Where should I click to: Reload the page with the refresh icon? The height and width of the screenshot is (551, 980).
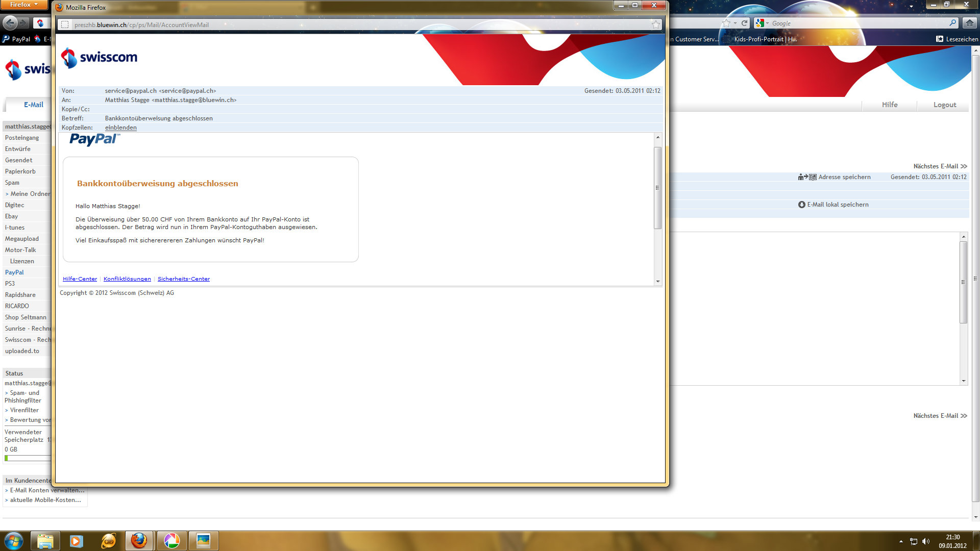pyautogui.click(x=745, y=23)
